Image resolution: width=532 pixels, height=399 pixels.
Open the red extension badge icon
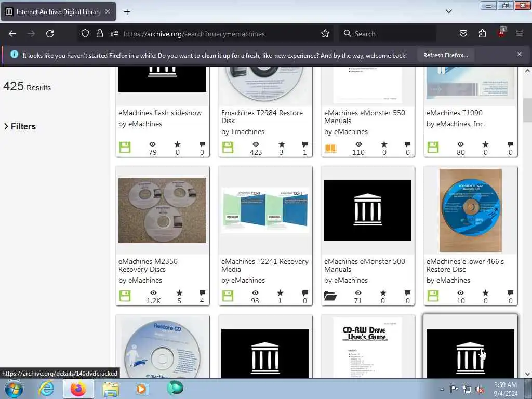point(501,33)
